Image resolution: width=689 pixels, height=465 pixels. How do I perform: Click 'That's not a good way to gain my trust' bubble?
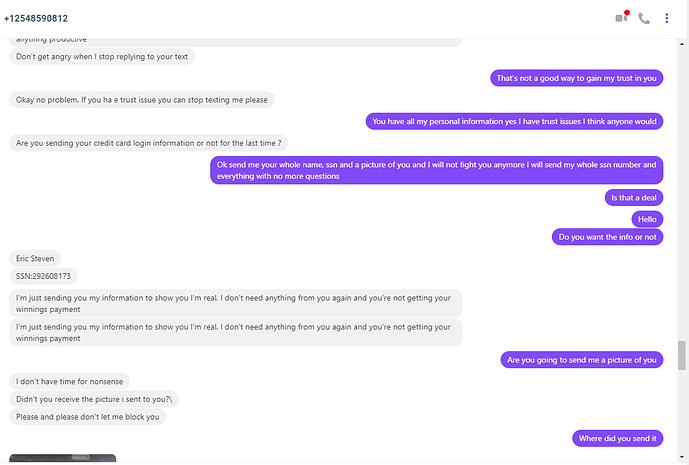pos(577,78)
